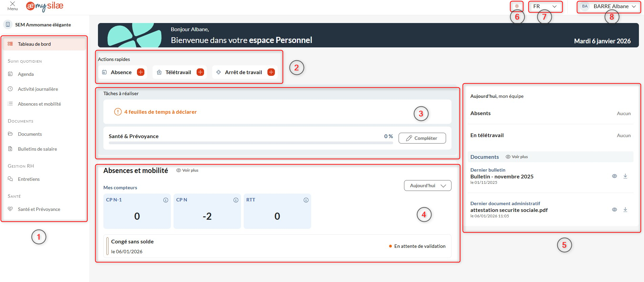Click the plus icon next to Absence
The width and height of the screenshot is (644, 282).
(140, 72)
